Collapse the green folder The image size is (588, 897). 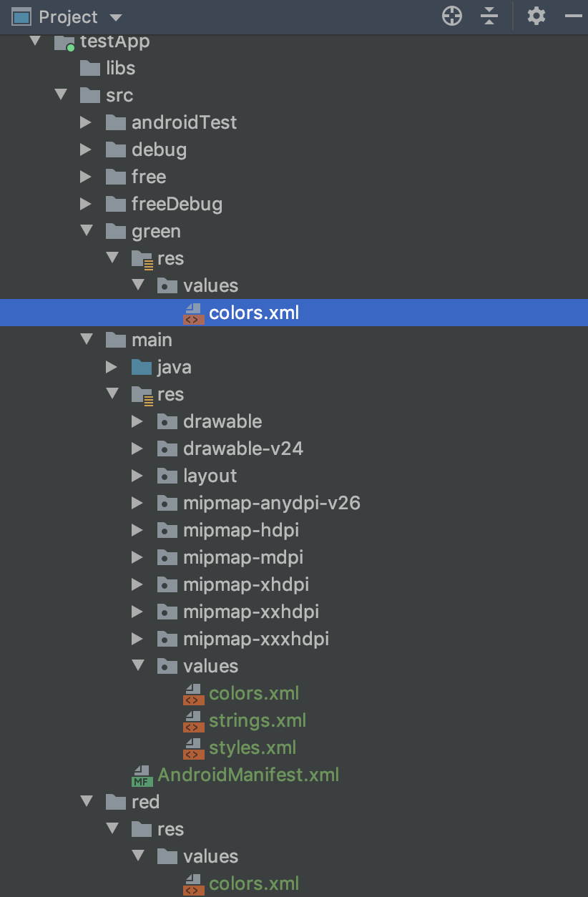coord(87,231)
